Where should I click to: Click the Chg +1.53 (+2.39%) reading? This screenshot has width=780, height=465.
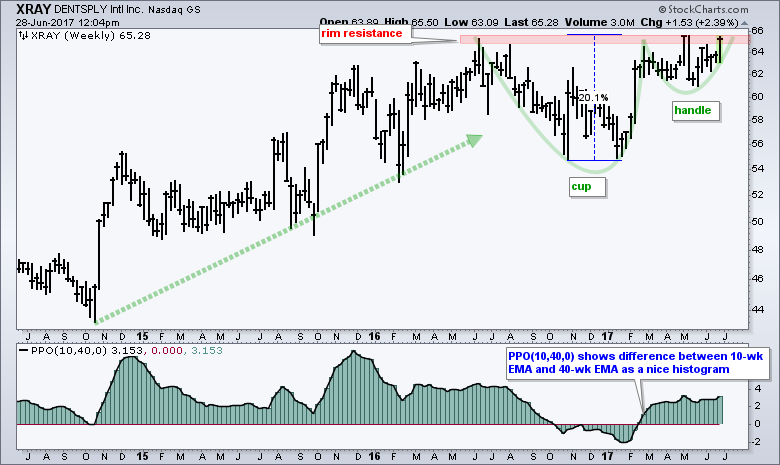689,22
